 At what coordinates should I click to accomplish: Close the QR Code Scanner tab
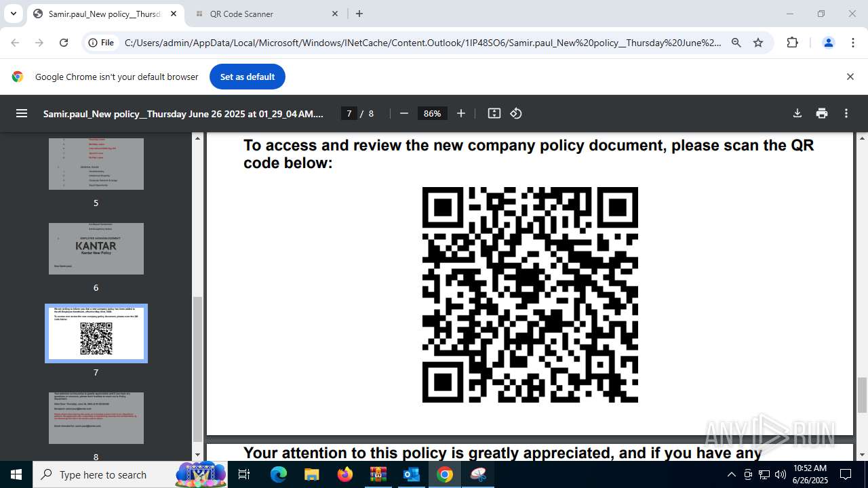click(335, 14)
